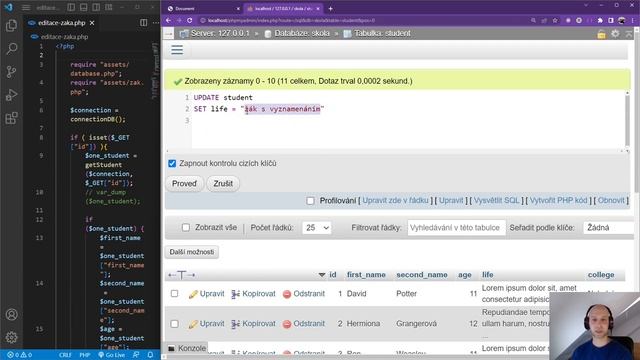Viewport: 640px width, 360px height.
Task: Sort by the age column header
Action: pos(464,275)
